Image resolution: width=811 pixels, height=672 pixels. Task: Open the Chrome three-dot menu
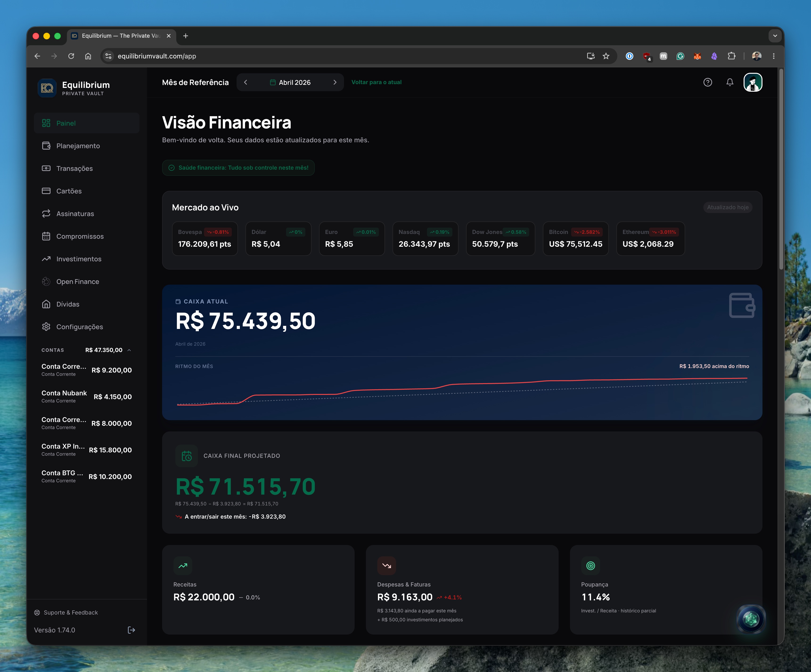pyautogui.click(x=774, y=56)
